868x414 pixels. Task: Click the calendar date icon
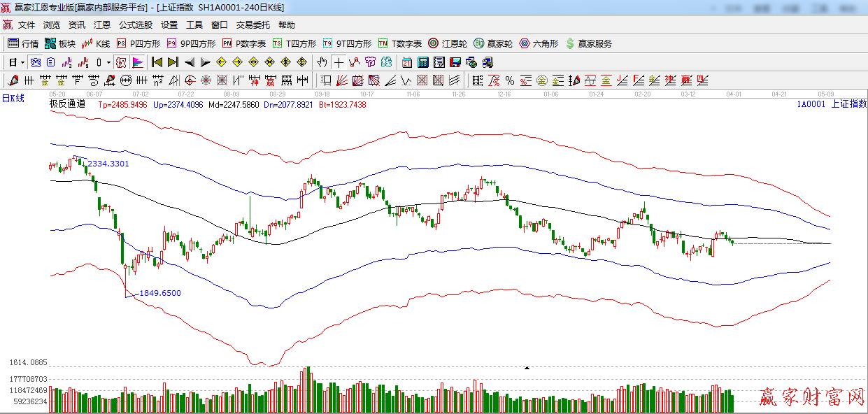pos(406,62)
